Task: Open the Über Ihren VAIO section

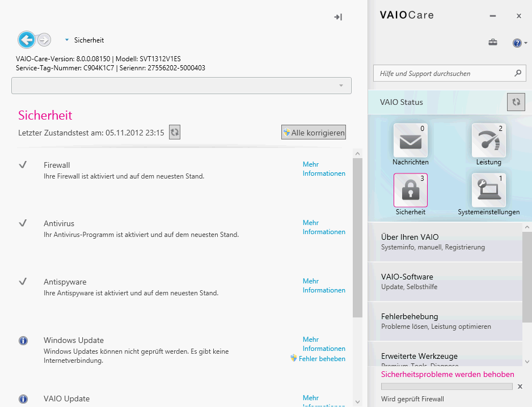Action: pyautogui.click(x=445, y=242)
